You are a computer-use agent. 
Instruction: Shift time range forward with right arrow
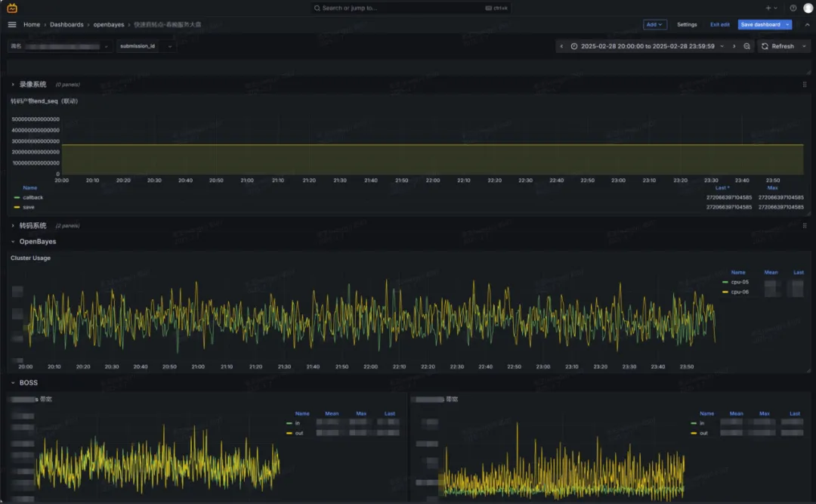pos(734,46)
